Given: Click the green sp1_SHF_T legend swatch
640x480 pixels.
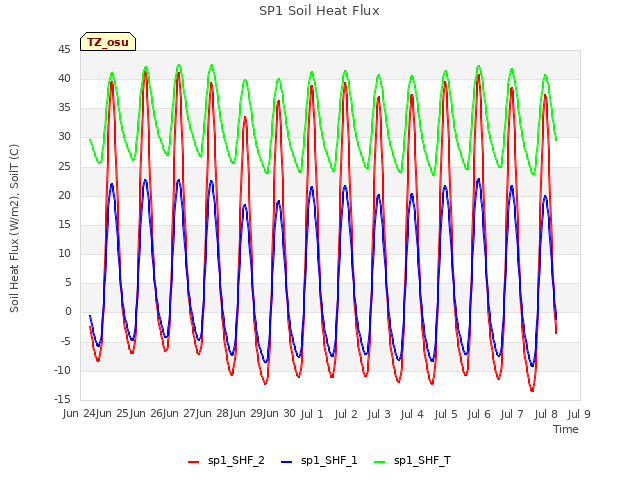Looking at the screenshot, I should click(x=380, y=462).
